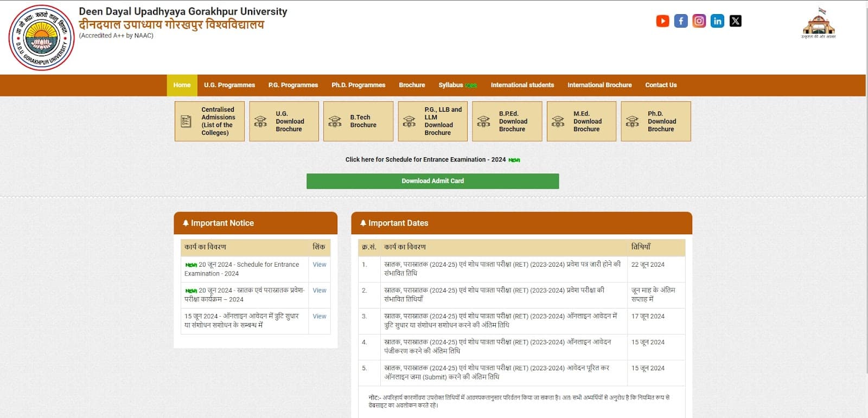Click the Important Dates panel heading

[x=398, y=223]
